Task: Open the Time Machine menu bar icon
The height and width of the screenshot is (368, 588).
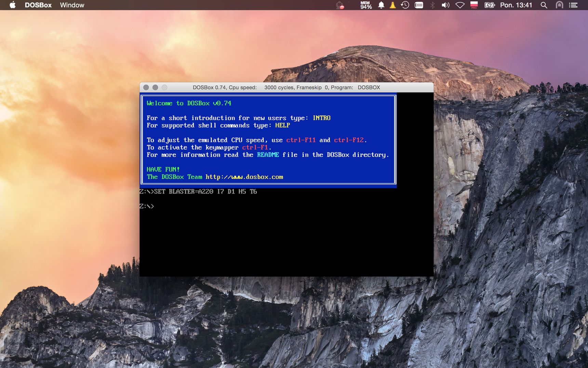Action: tap(405, 5)
